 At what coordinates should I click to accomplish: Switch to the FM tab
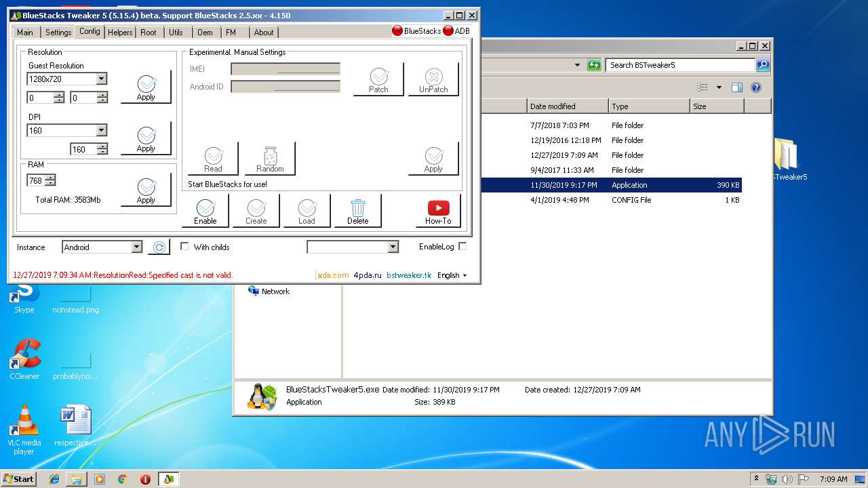pos(231,32)
